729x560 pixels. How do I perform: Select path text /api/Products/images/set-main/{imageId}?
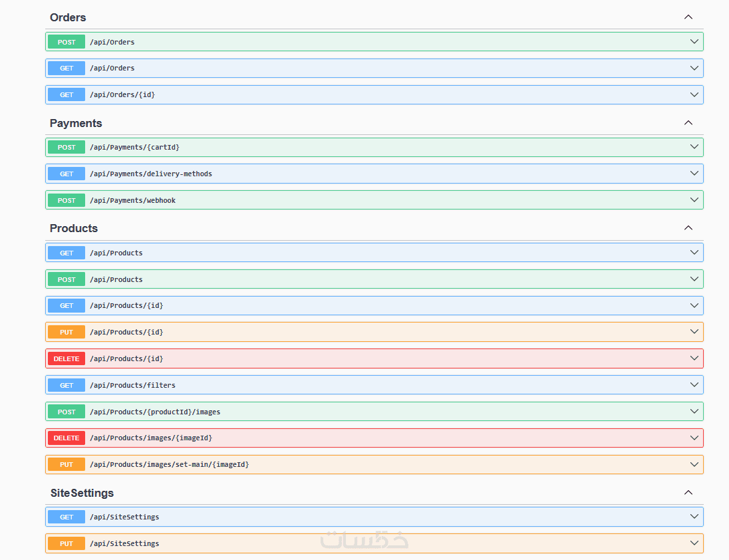point(169,464)
